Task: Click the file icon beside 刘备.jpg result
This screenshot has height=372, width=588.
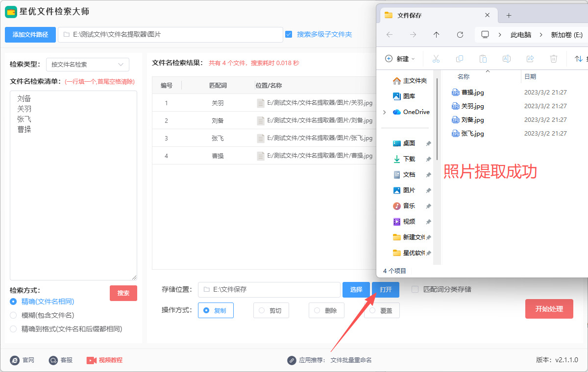Action: coord(261,120)
